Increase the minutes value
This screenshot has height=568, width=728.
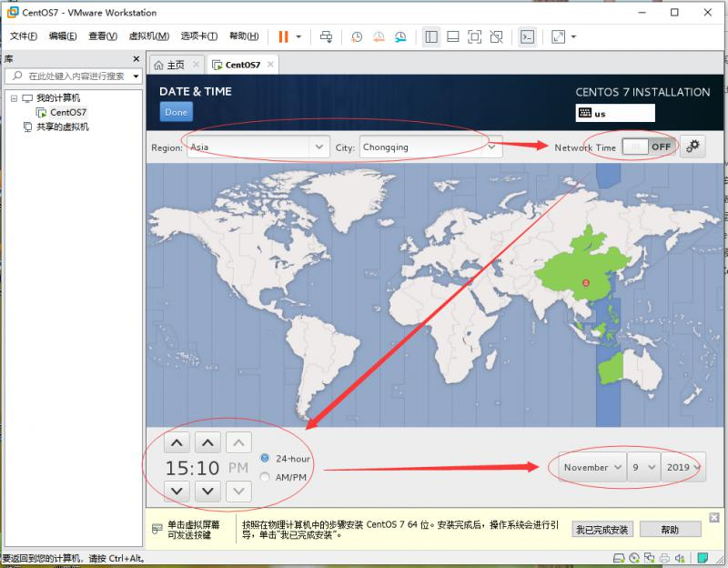click(207, 442)
